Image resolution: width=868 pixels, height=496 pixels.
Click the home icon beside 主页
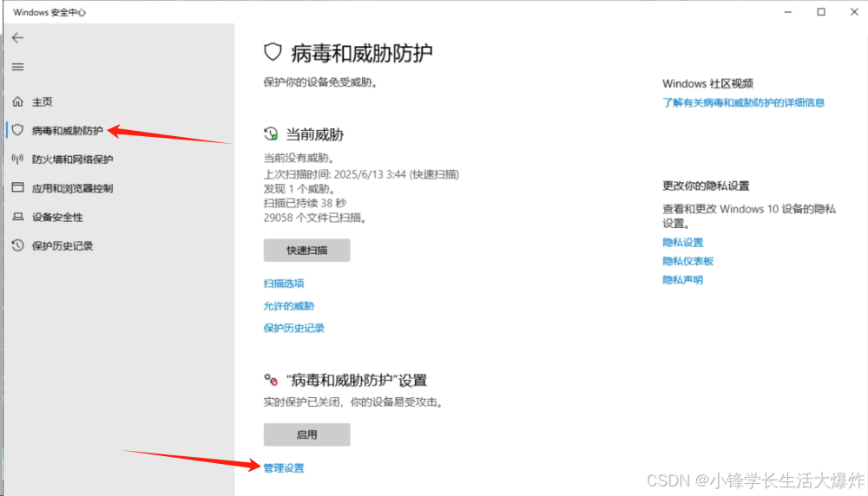17,101
